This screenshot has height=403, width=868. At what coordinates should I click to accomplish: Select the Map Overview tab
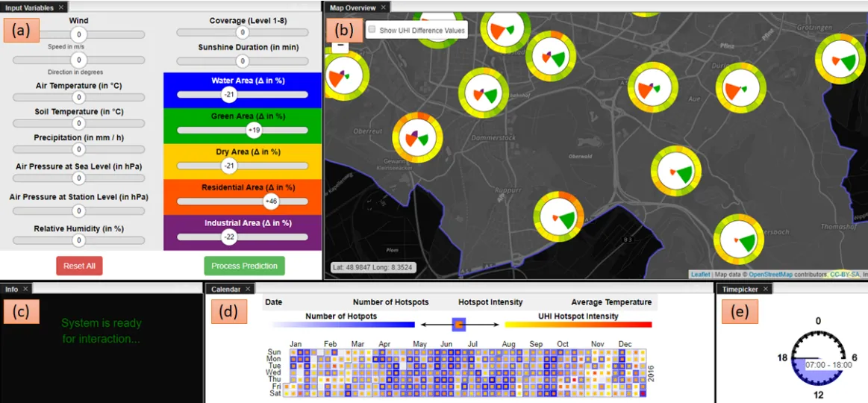(352, 7)
